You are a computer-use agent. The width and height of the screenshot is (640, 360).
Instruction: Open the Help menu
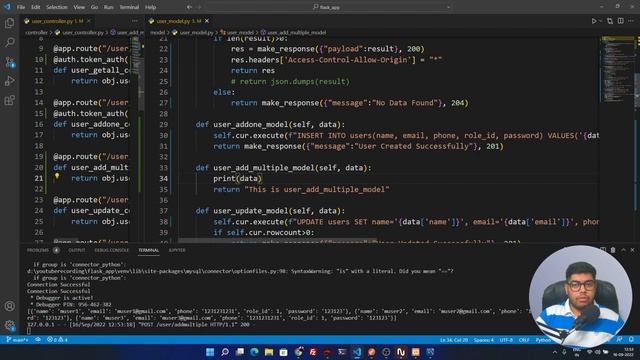coord(151,7)
